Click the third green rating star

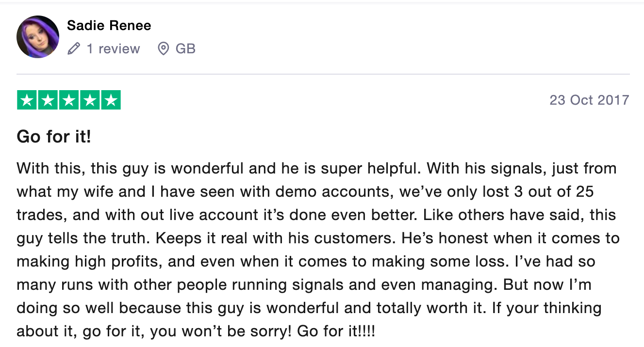(x=69, y=100)
